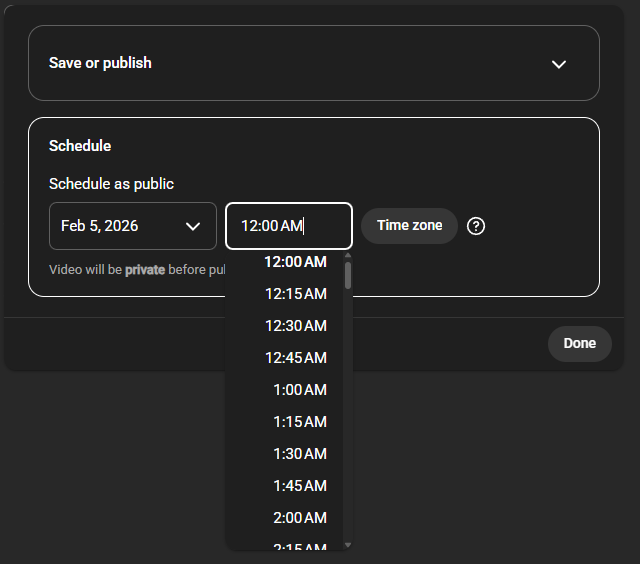This screenshot has height=564, width=640.
Task: Select 1:15 AM from the list
Action: point(299,422)
